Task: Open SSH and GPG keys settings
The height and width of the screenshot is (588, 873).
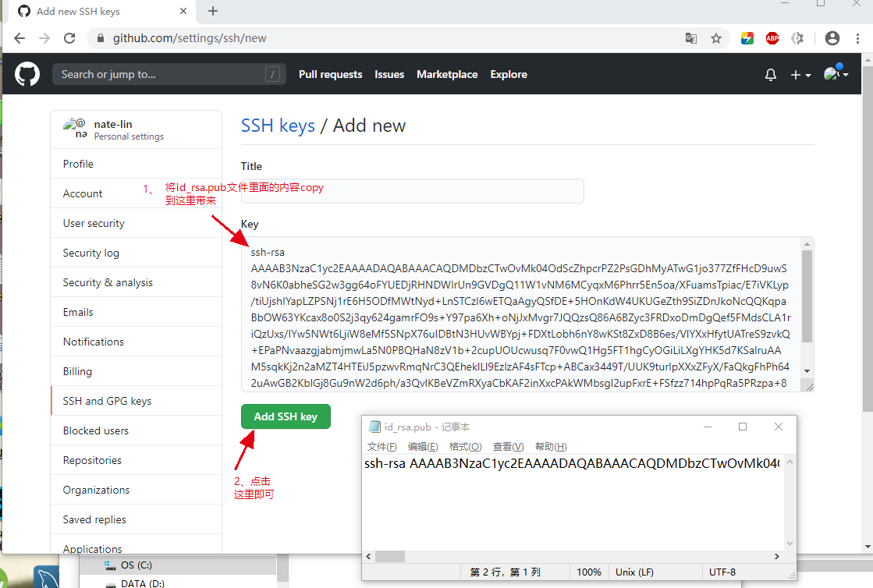Action: [136, 401]
